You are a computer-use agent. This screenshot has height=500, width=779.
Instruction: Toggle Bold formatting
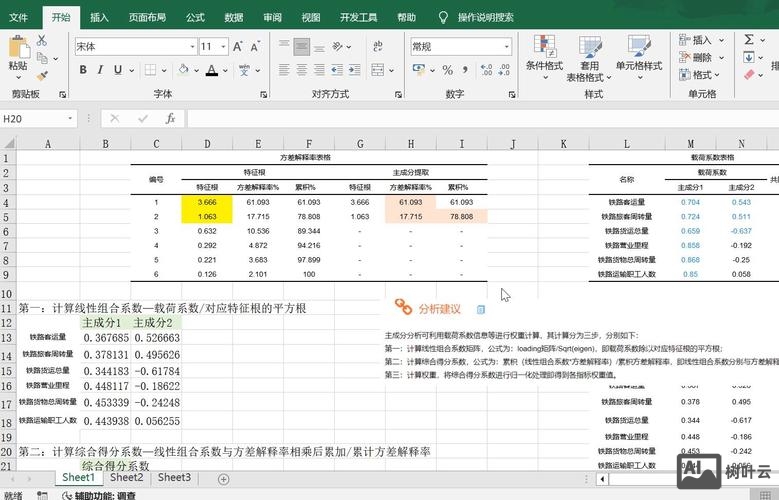[x=83, y=70]
